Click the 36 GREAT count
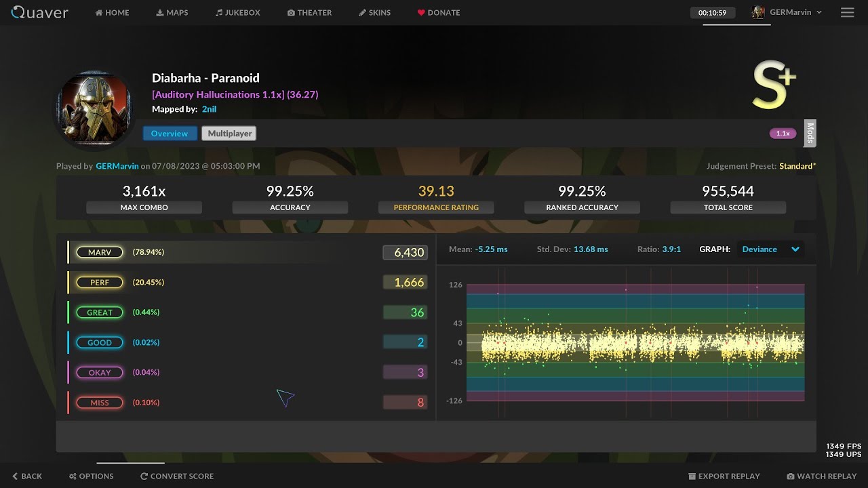868x488 pixels. (406, 312)
